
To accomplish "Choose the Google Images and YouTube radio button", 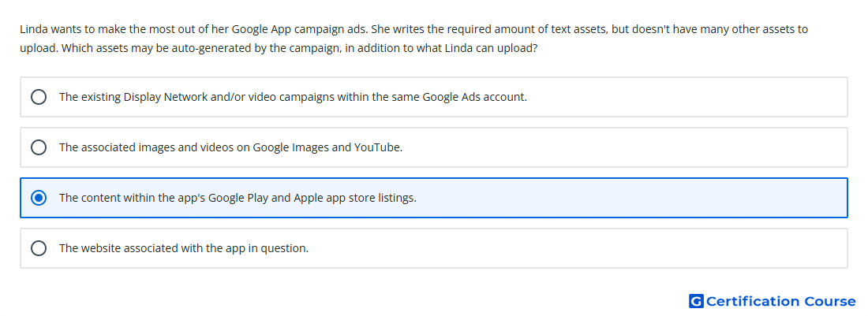I will (39, 147).
